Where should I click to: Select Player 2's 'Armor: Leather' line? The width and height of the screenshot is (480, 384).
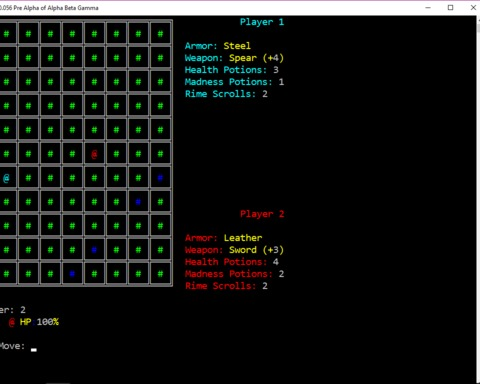[x=224, y=238]
